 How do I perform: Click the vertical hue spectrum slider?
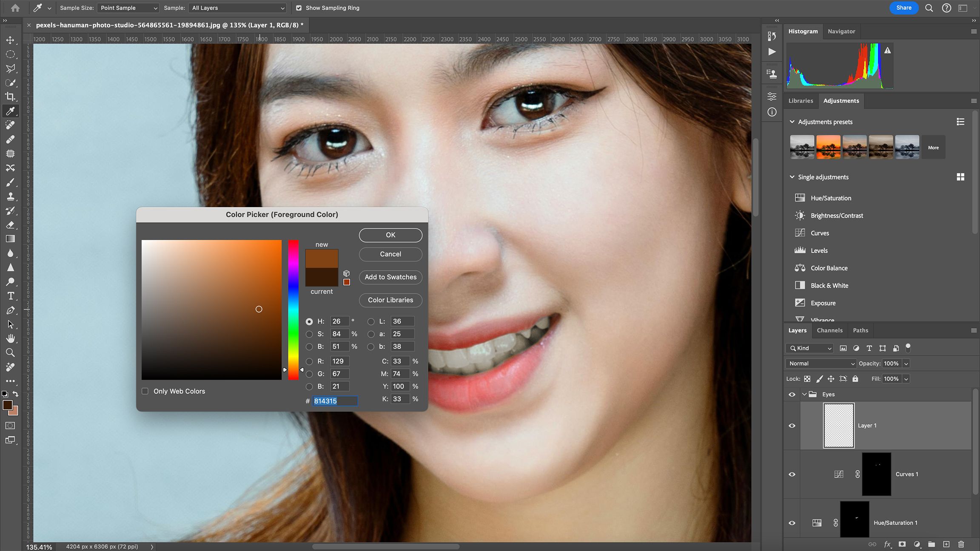click(x=293, y=310)
